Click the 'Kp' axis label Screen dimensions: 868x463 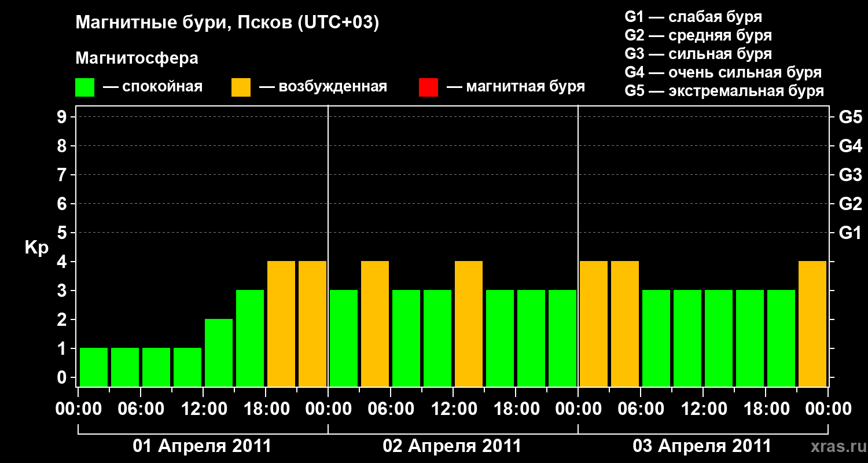pos(37,248)
